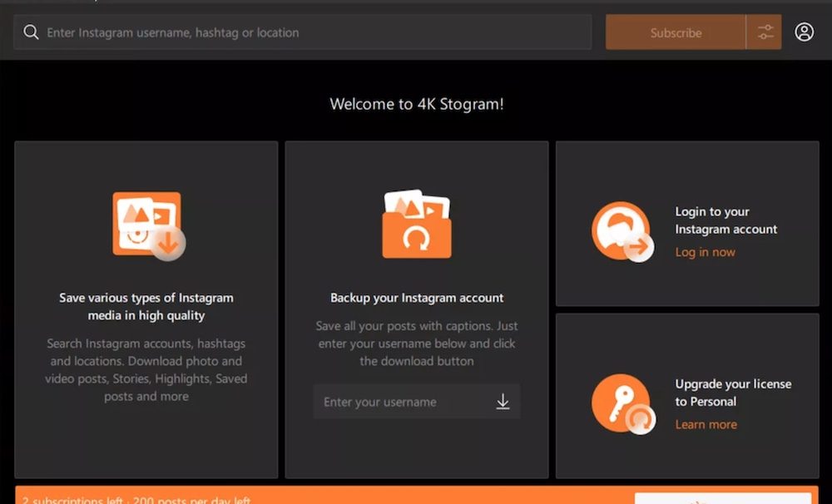Focus the Enter your username field
This screenshot has width=832, height=504.
tap(417, 402)
